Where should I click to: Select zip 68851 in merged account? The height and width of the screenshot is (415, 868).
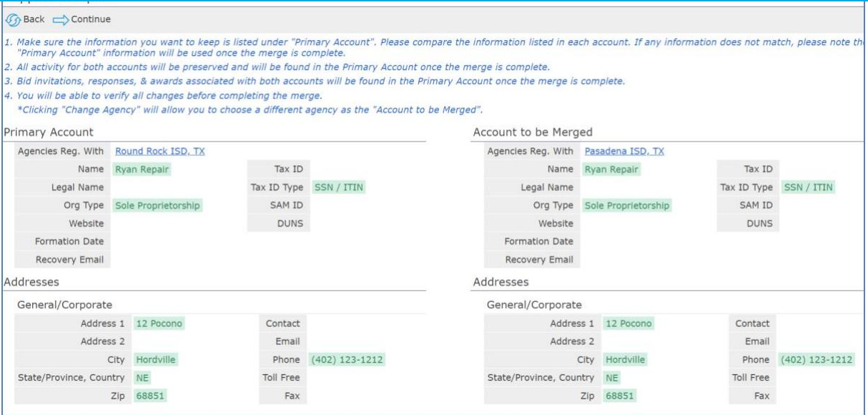point(619,396)
